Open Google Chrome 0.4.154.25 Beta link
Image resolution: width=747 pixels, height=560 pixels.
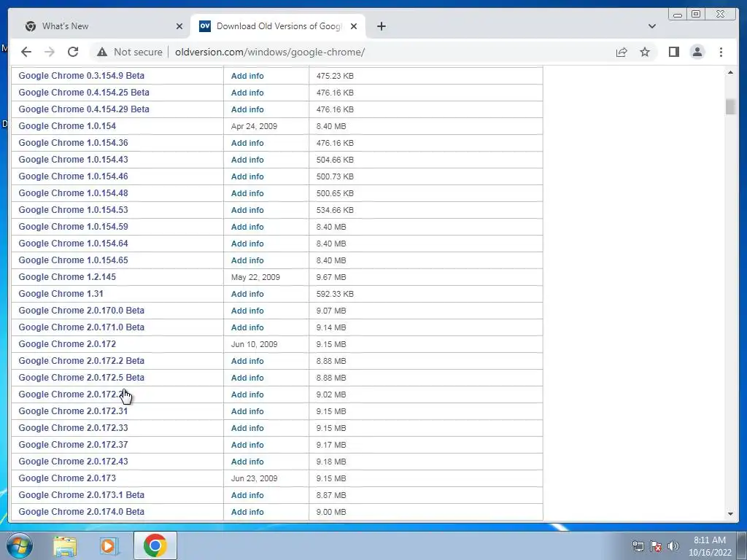[x=84, y=93]
